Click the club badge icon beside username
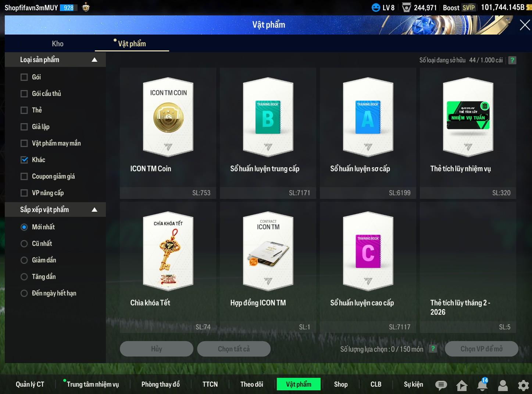The width and height of the screenshot is (532, 394). click(x=86, y=7)
